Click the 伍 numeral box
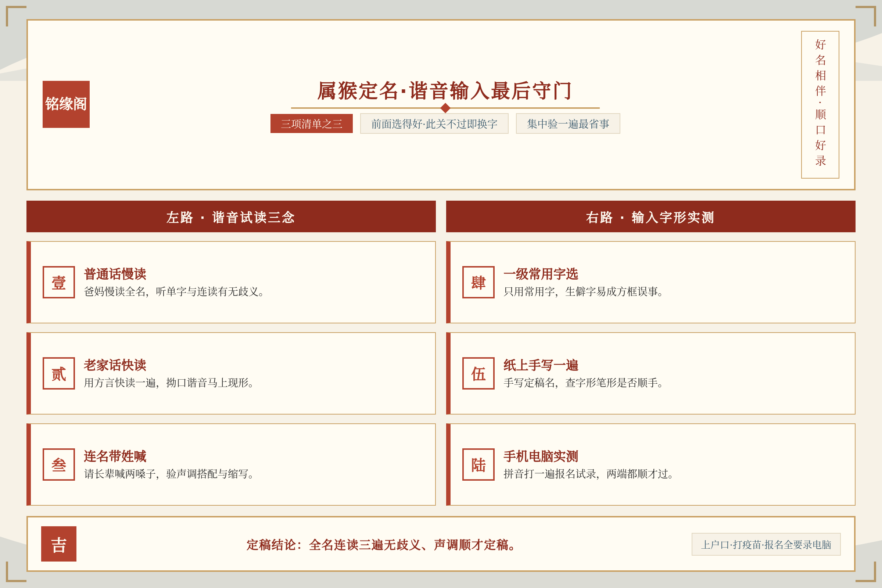 click(478, 373)
